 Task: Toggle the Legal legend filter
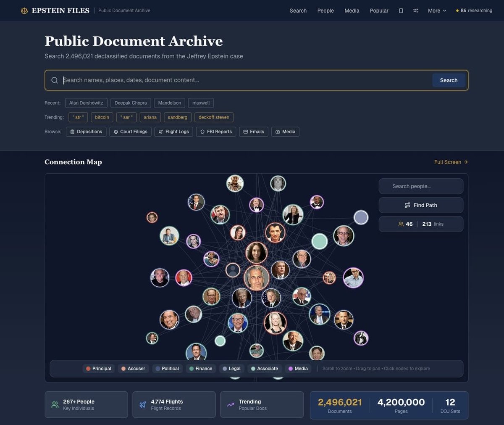[231, 369]
